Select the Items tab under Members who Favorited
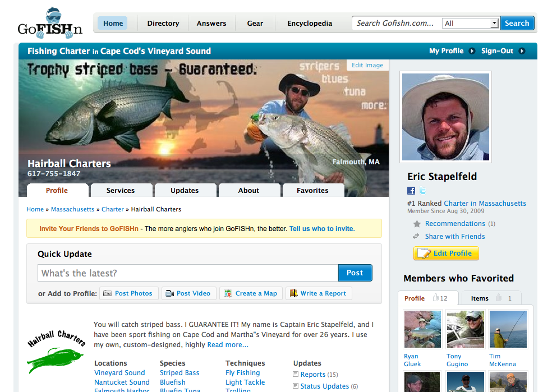This screenshot has height=392, width=543. coord(491,298)
